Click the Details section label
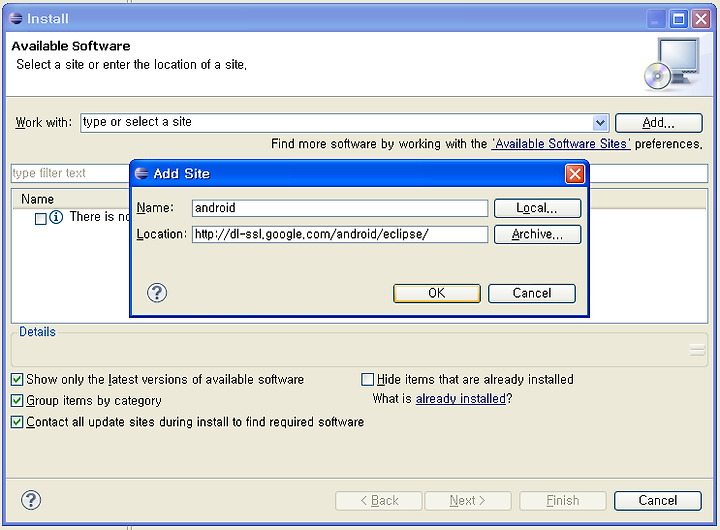 coord(37,332)
